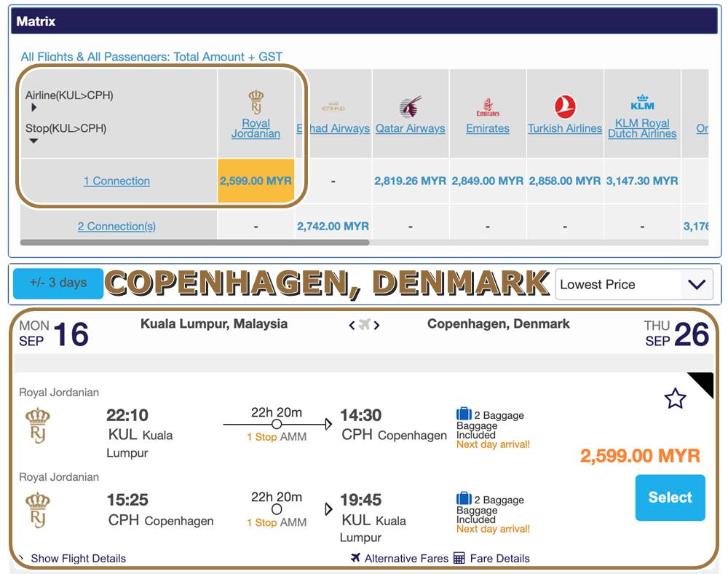Click outbound flight Royal Jordanian logo

coord(38,425)
